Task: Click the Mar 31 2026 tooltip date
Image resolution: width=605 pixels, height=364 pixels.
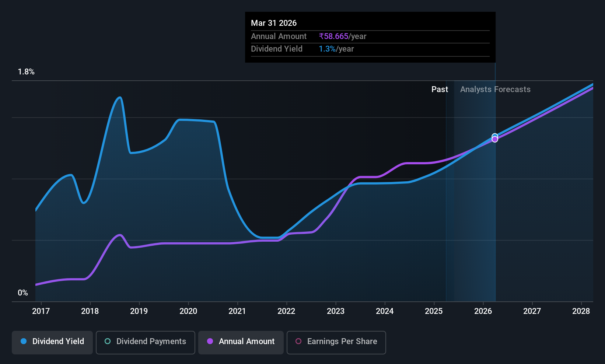Action: pos(274,23)
